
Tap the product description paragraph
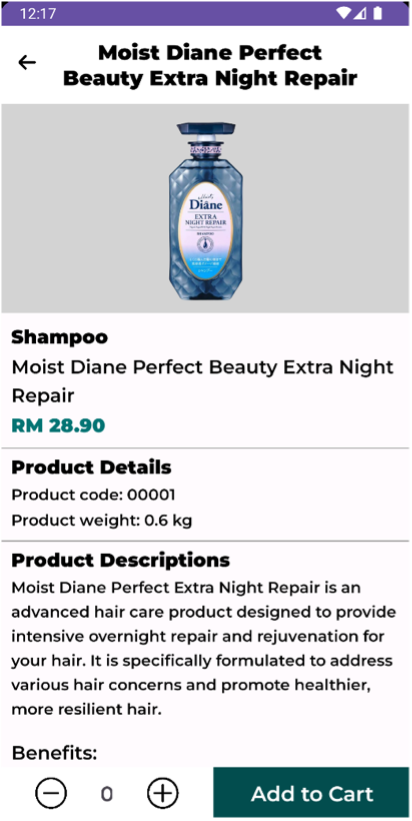tap(204, 648)
